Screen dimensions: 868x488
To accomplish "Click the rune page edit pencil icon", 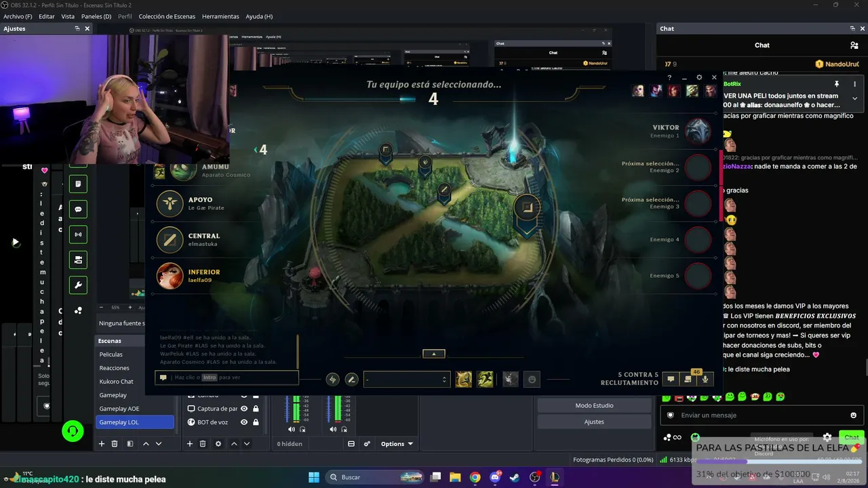I will click(x=351, y=380).
